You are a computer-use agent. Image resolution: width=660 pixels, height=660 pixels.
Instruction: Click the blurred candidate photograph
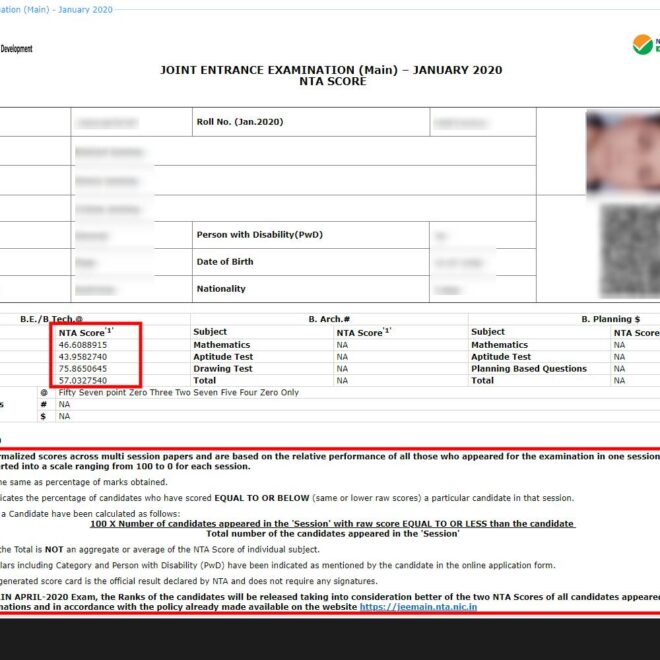pyautogui.click(x=622, y=152)
